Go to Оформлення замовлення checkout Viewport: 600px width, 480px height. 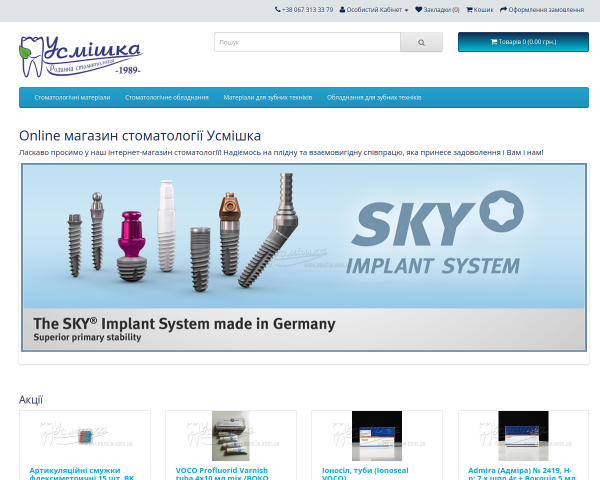[x=542, y=10]
